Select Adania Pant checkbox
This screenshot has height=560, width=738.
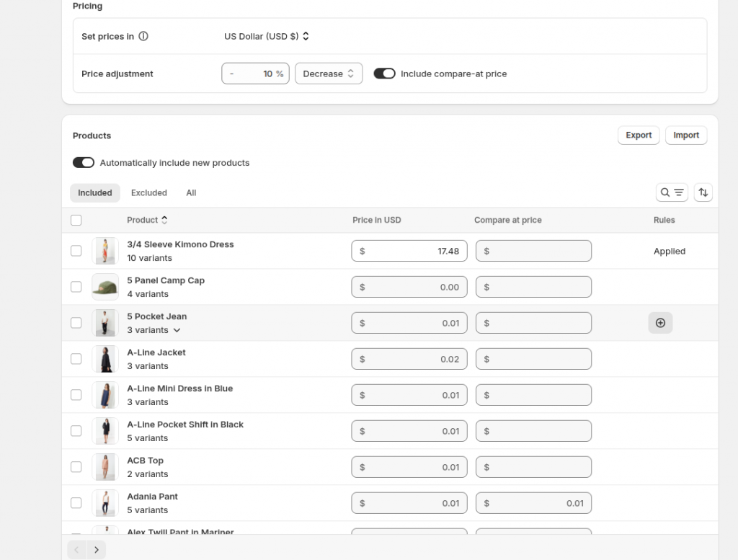pyautogui.click(x=76, y=503)
